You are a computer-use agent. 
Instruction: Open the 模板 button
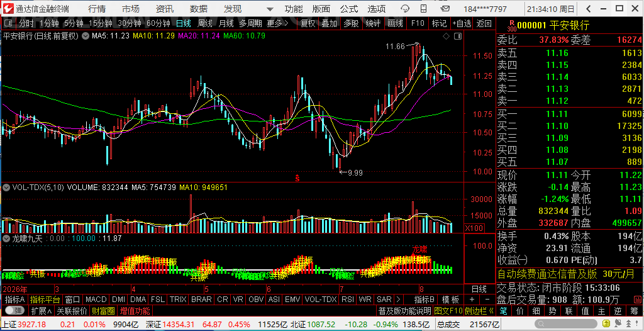coord(450,300)
